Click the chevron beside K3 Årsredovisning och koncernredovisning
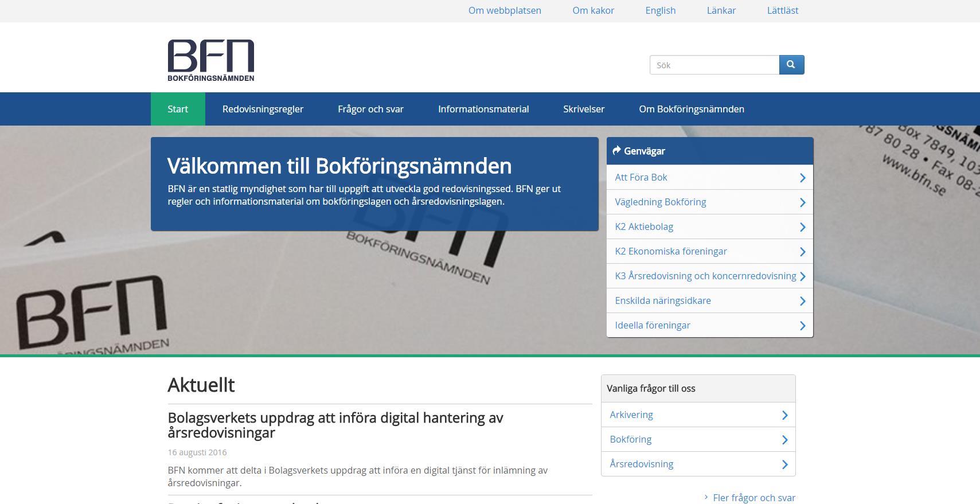 [x=802, y=276]
